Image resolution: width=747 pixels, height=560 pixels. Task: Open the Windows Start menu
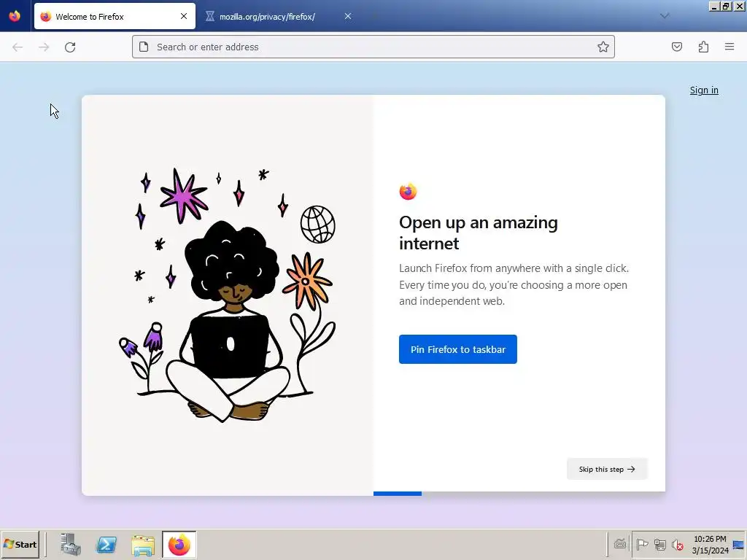[20, 544]
